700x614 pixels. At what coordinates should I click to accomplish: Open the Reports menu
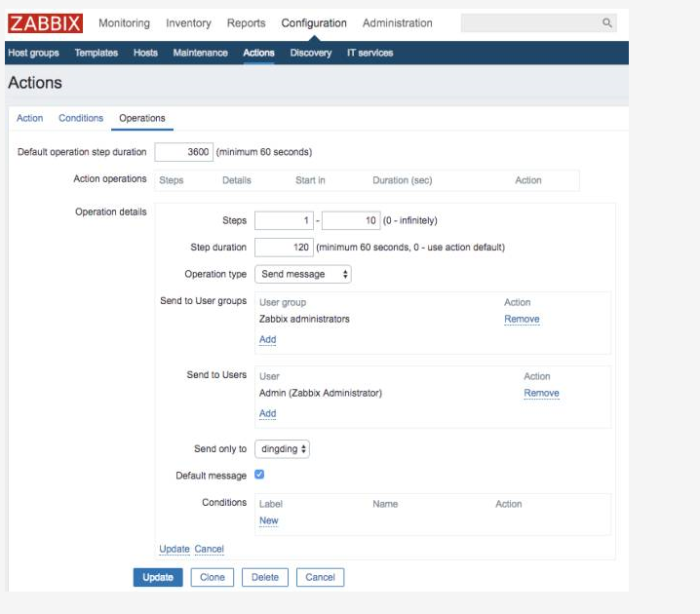tap(246, 23)
